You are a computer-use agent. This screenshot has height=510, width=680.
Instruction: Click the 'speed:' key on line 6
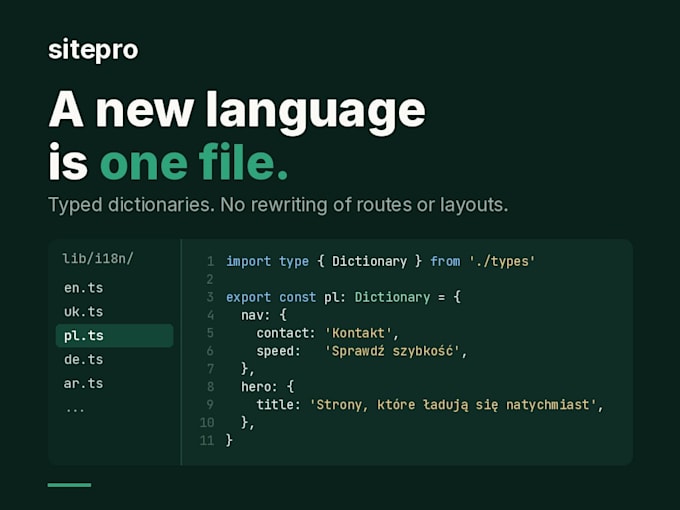(278, 351)
